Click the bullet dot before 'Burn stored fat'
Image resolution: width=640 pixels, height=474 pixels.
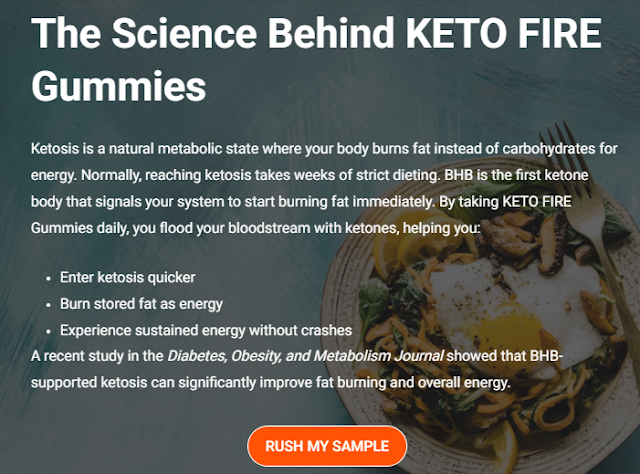tap(49, 305)
